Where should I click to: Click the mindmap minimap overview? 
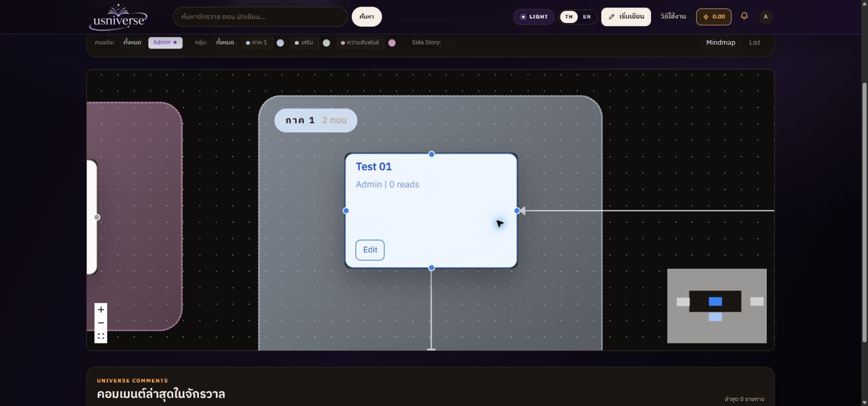[x=717, y=306]
